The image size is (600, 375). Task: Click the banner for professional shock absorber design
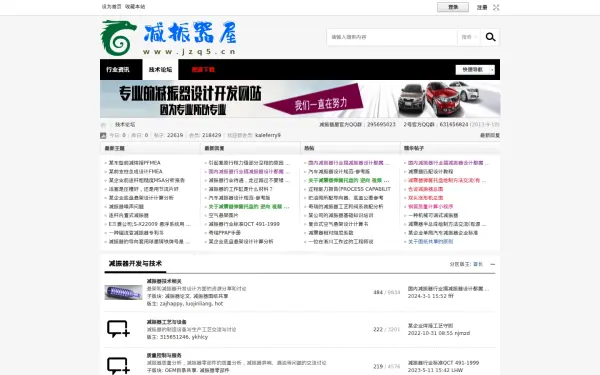point(300,99)
